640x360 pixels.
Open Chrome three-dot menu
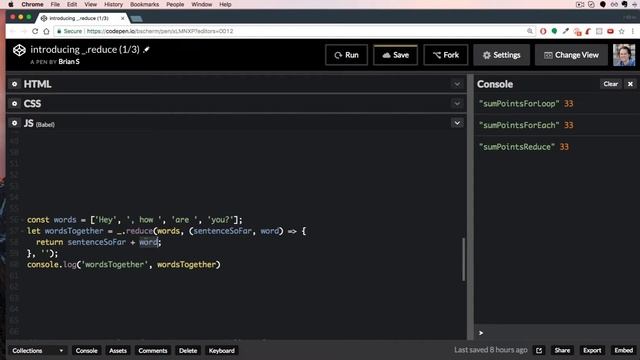pos(633,31)
